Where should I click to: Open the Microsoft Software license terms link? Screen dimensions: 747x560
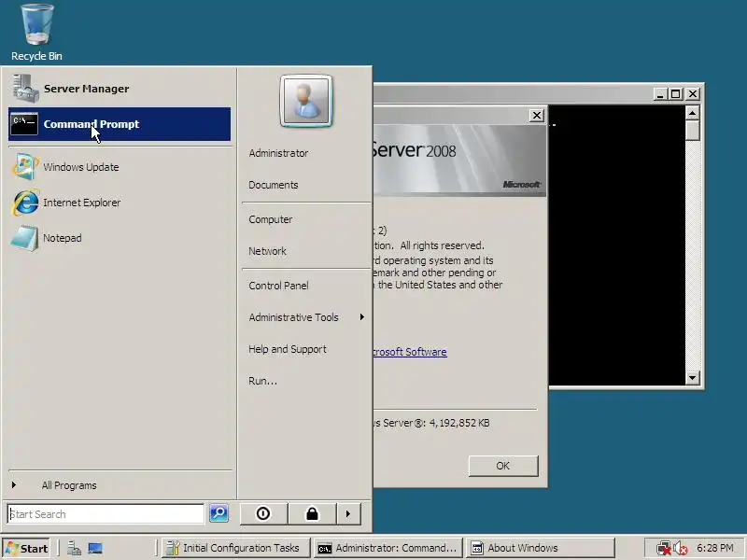point(410,352)
